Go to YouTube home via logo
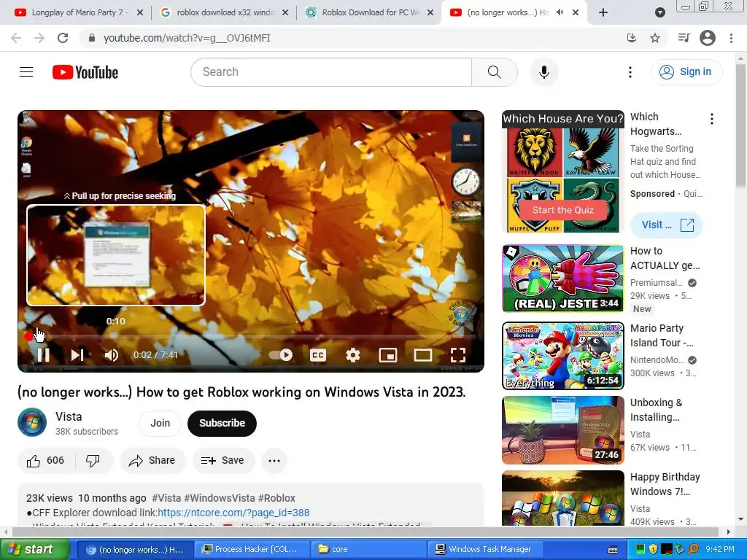 click(x=85, y=72)
